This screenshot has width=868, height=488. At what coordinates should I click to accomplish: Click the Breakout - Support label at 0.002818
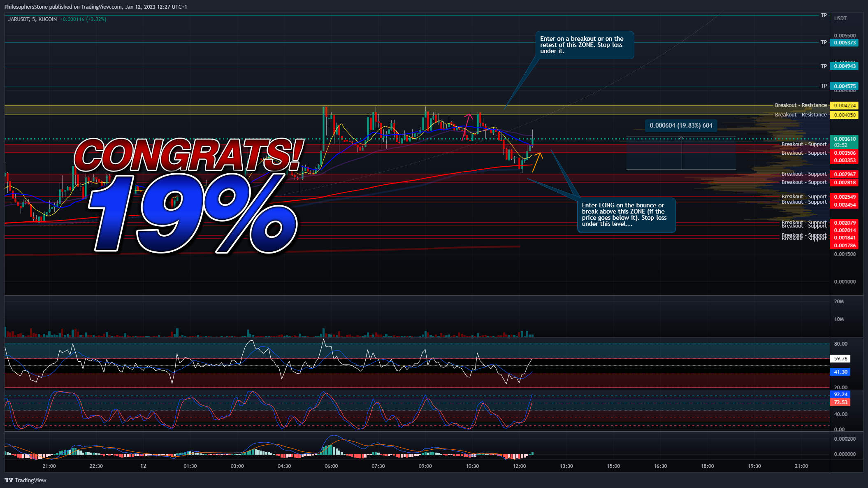[804, 182]
